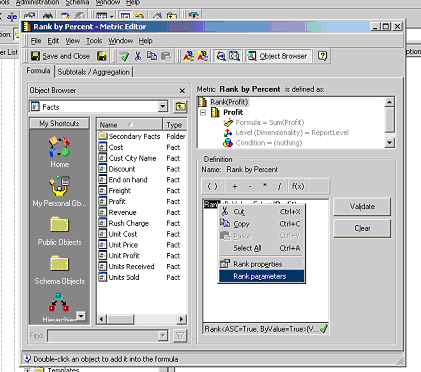Click the help question mark toolbar icon
Image resolution: width=421 pixels, height=372 pixels.
[322, 56]
